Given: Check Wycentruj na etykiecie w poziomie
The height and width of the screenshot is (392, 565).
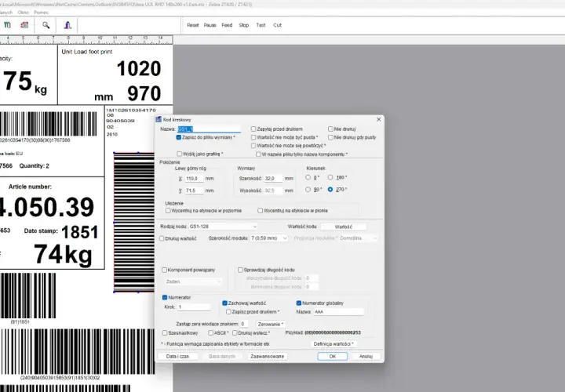Looking at the screenshot, I should coord(168,211).
